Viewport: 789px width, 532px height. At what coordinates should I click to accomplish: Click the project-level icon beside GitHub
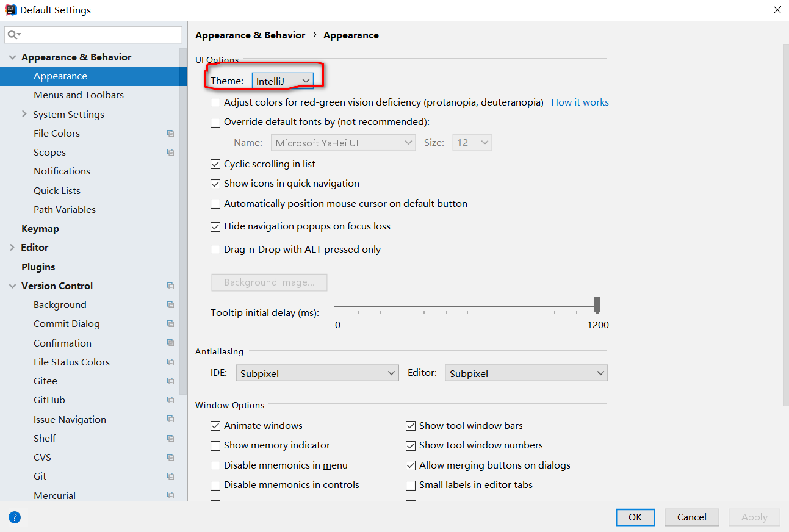click(170, 400)
